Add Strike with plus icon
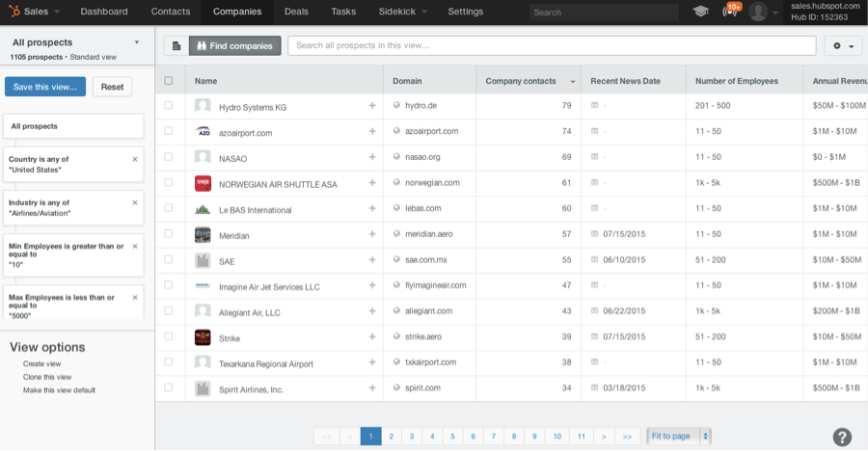The height and width of the screenshot is (451, 868). coord(372,337)
